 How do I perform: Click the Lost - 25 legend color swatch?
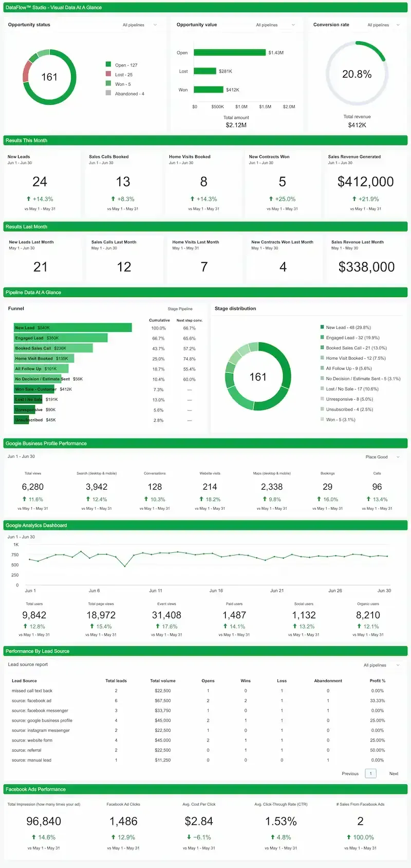pos(108,73)
